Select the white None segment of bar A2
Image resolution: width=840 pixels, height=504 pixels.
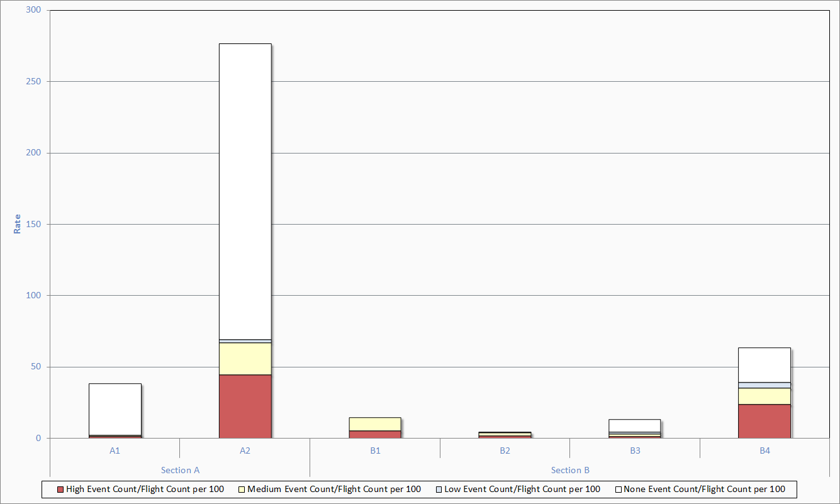(245, 192)
